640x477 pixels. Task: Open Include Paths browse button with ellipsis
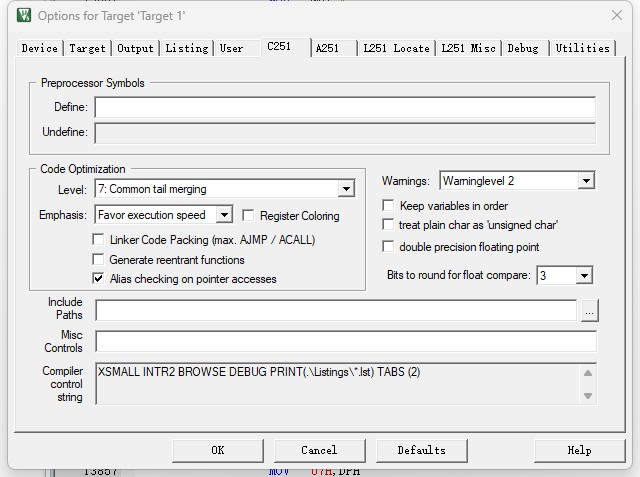pyautogui.click(x=589, y=311)
